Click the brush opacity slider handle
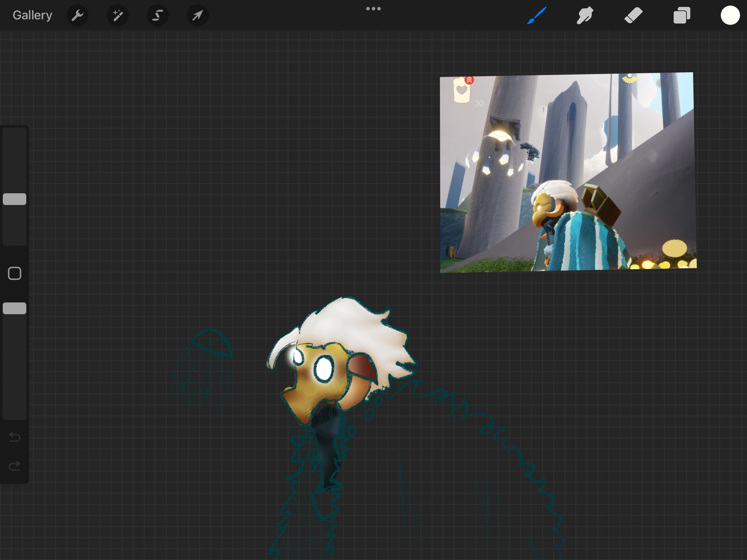The image size is (747, 560). coord(15,308)
